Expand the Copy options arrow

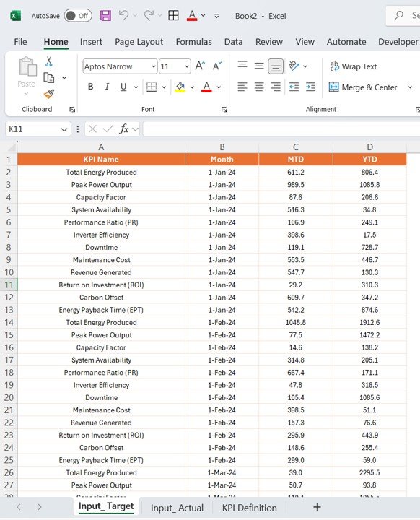[64, 78]
